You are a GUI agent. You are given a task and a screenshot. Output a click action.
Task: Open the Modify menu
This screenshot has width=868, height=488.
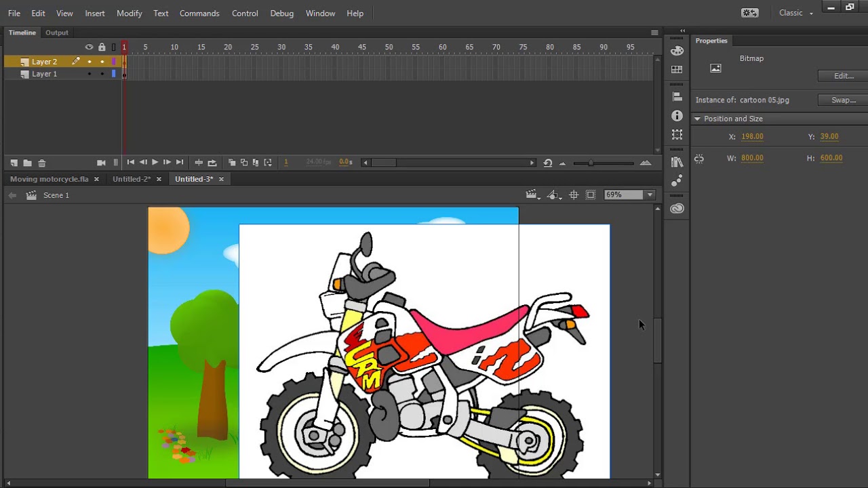pos(130,13)
